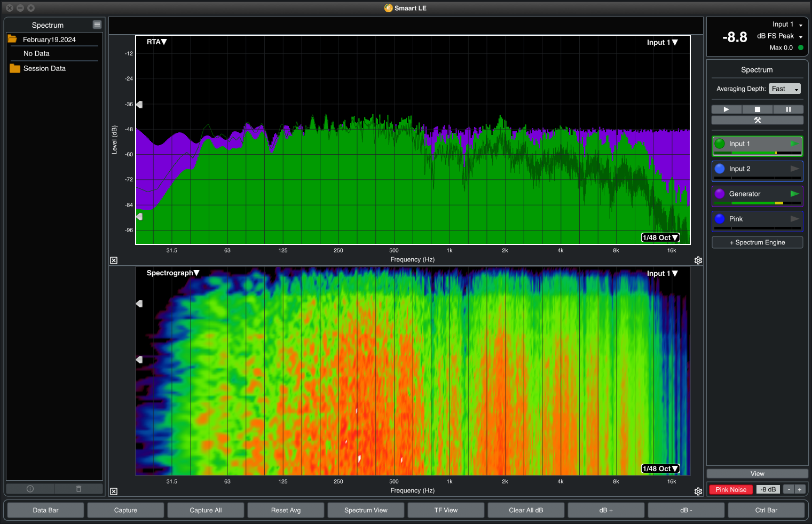Open 1/48 Oct banding dropdown on Spectrograph

pyautogui.click(x=660, y=469)
